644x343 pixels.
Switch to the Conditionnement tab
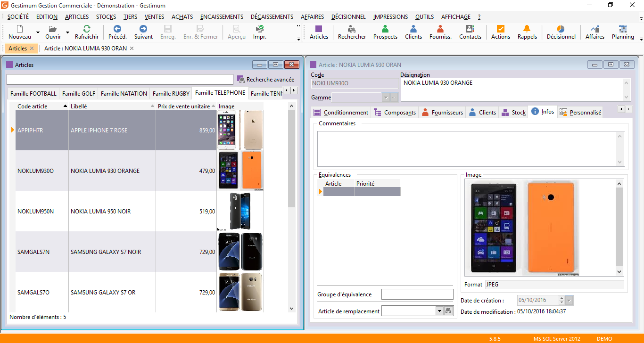point(341,112)
